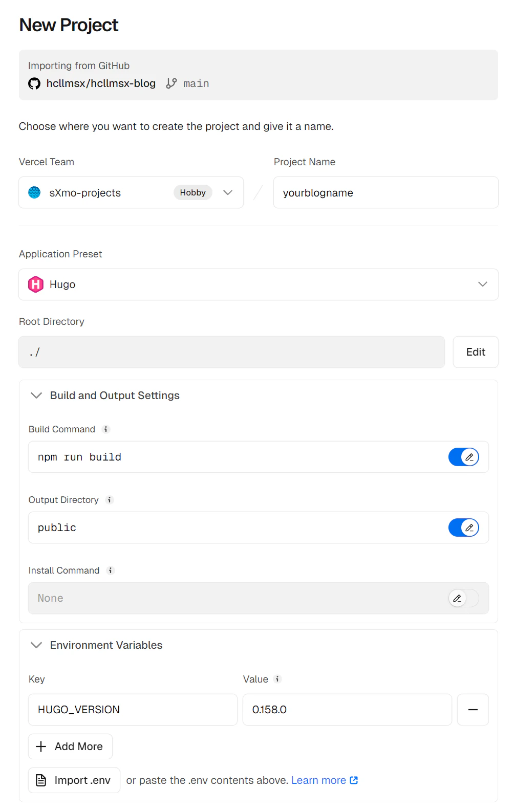Click the sXmo-projects team avatar icon
The width and height of the screenshot is (515, 812).
tap(34, 192)
